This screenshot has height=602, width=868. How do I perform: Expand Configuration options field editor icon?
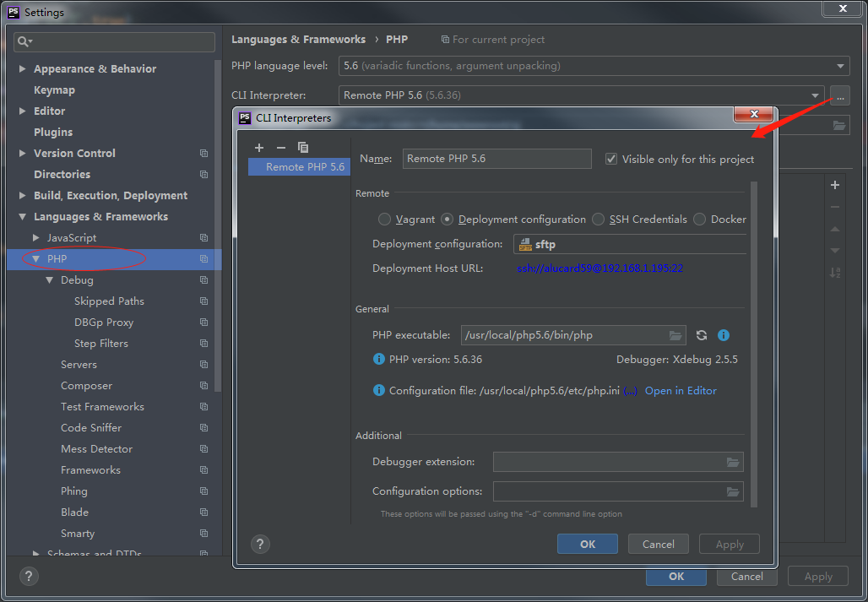(733, 491)
